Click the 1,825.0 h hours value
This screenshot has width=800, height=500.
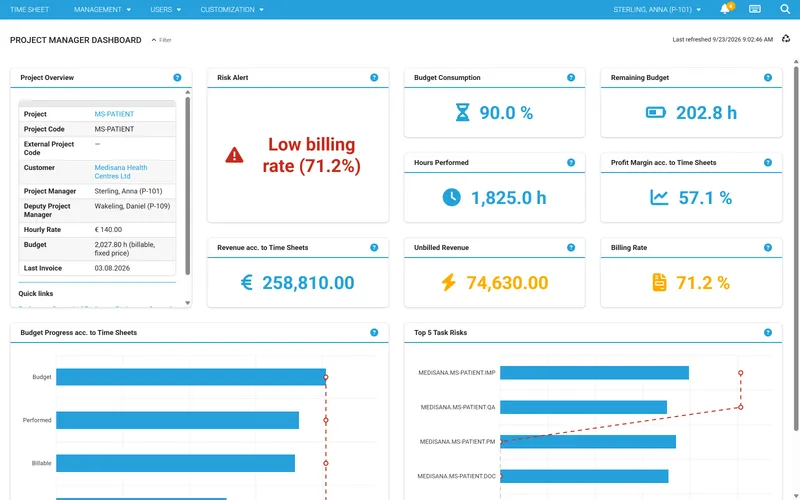pyautogui.click(x=508, y=198)
